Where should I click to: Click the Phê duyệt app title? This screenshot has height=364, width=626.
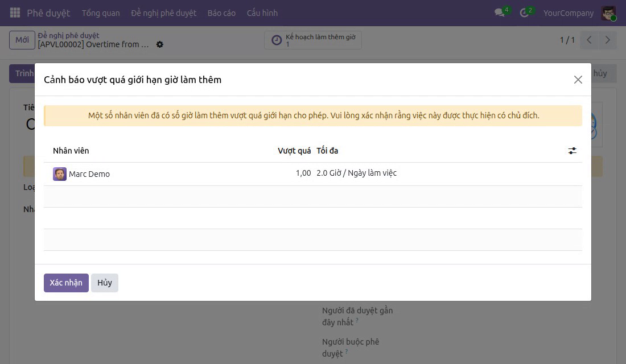tap(48, 13)
